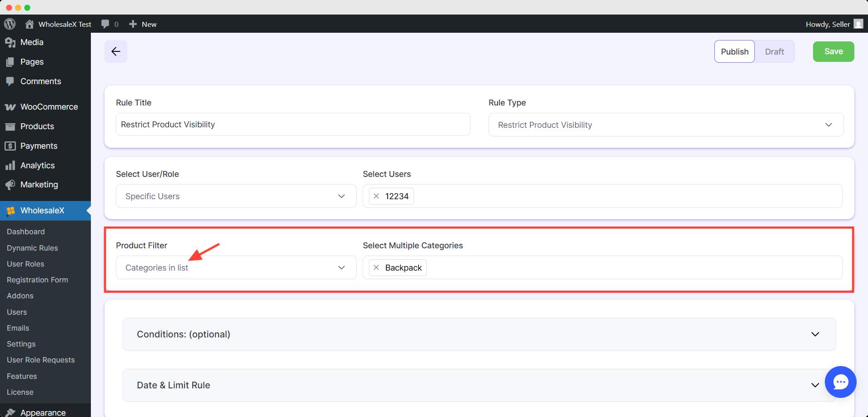Remove the 12234 user tag
The width and height of the screenshot is (868, 417).
(376, 196)
